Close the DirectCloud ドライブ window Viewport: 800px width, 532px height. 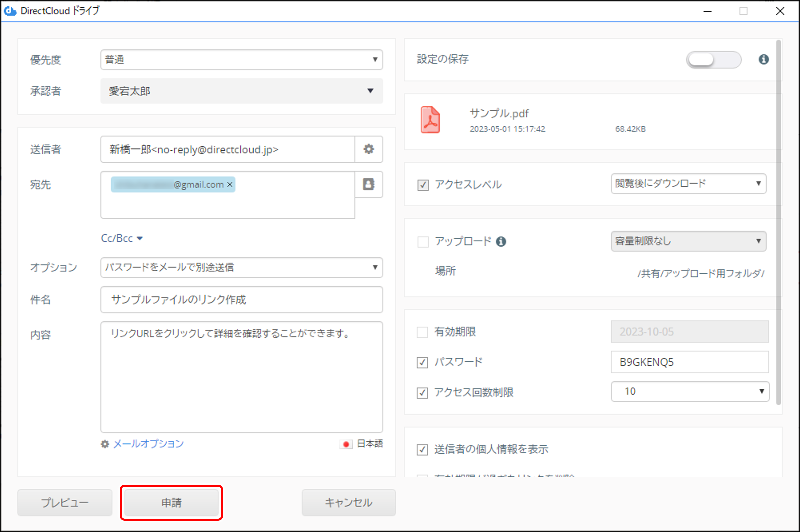[780, 11]
